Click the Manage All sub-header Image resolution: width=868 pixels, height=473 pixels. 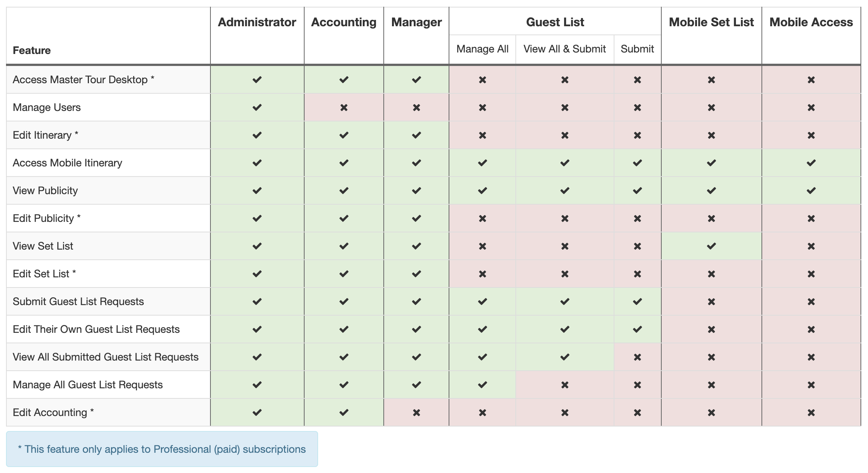coord(482,49)
